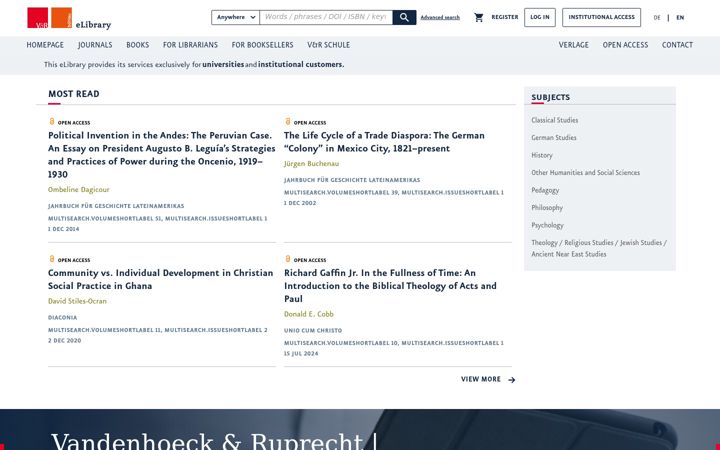Open the Books menu
This screenshot has width=720, height=450.
pyautogui.click(x=137, y=45)
